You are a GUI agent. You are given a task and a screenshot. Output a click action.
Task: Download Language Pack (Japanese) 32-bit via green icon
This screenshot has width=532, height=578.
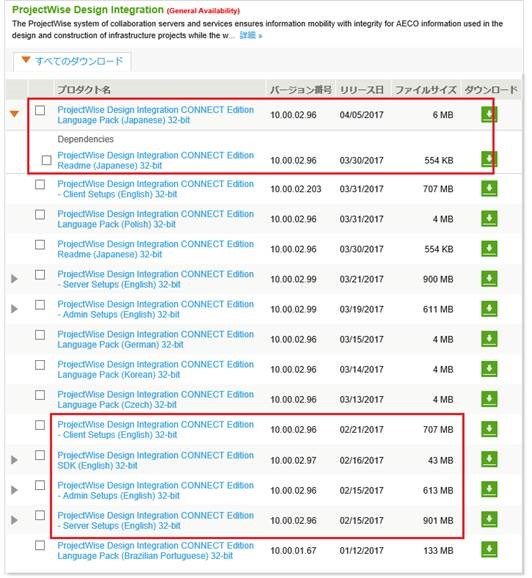489,115
